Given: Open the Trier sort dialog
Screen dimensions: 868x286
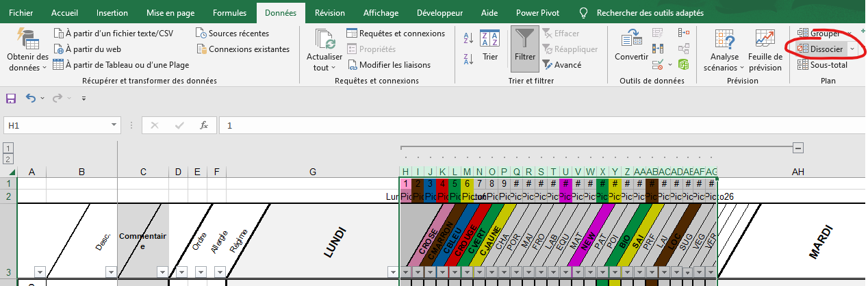Looking at the screenshot, I should tap(489, 45).
